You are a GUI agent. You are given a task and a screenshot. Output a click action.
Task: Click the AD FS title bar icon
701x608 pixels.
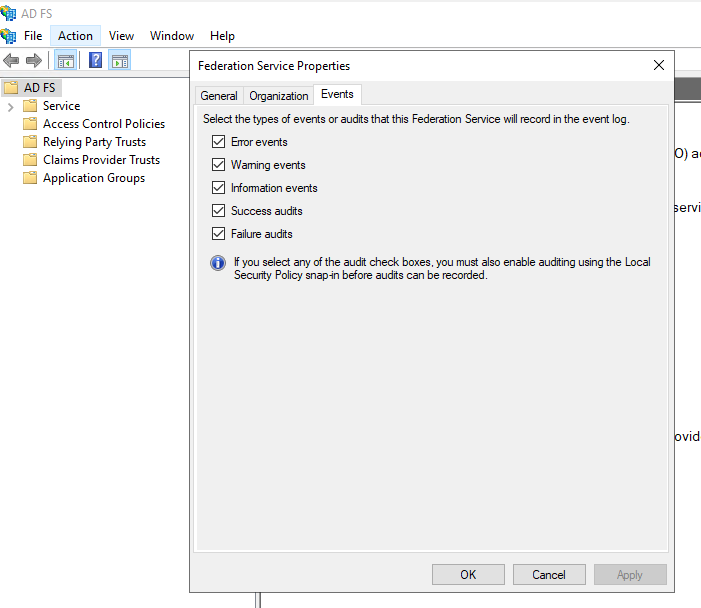(x=8, y=13)
